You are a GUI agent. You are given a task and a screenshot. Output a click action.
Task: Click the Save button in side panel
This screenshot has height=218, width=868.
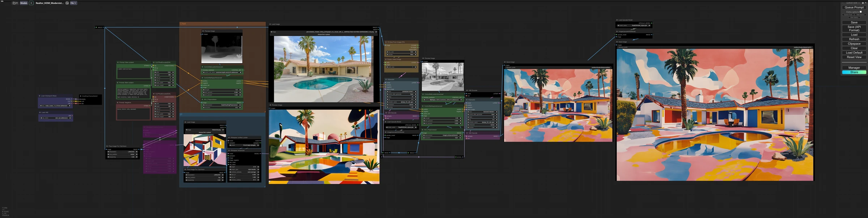pos(854,22)
